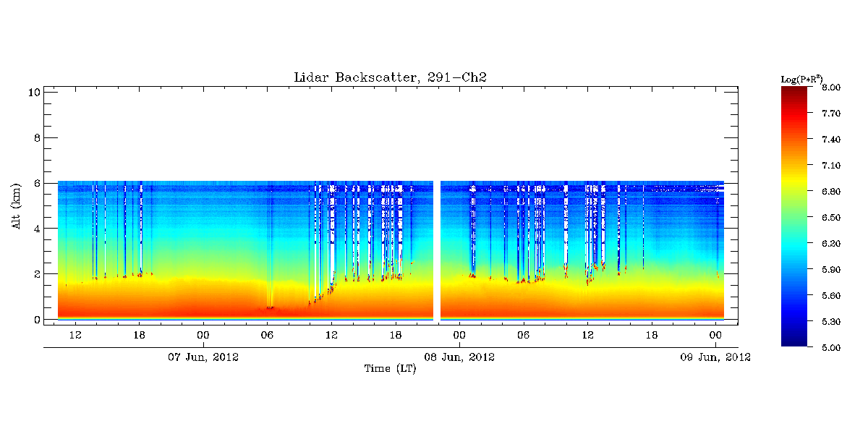Click the altitude tick label "6"
This screenshot has height=434, width=868.
35,183
